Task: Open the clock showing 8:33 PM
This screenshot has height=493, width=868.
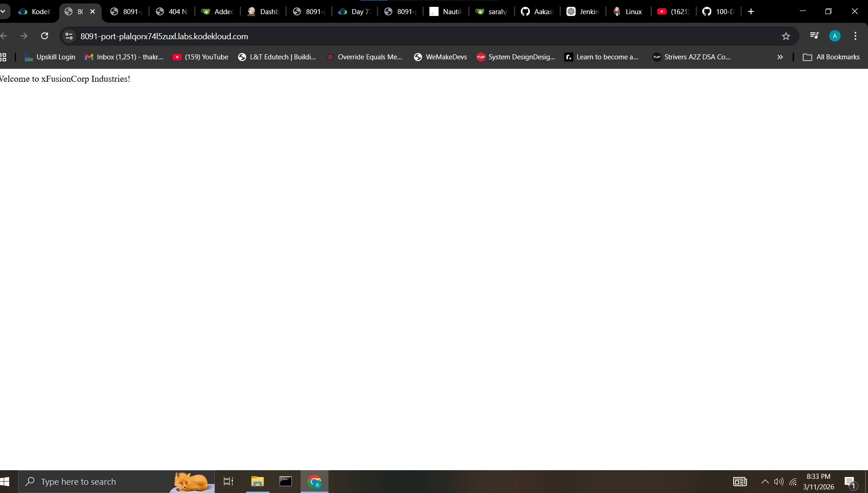Action: [819, 482]
